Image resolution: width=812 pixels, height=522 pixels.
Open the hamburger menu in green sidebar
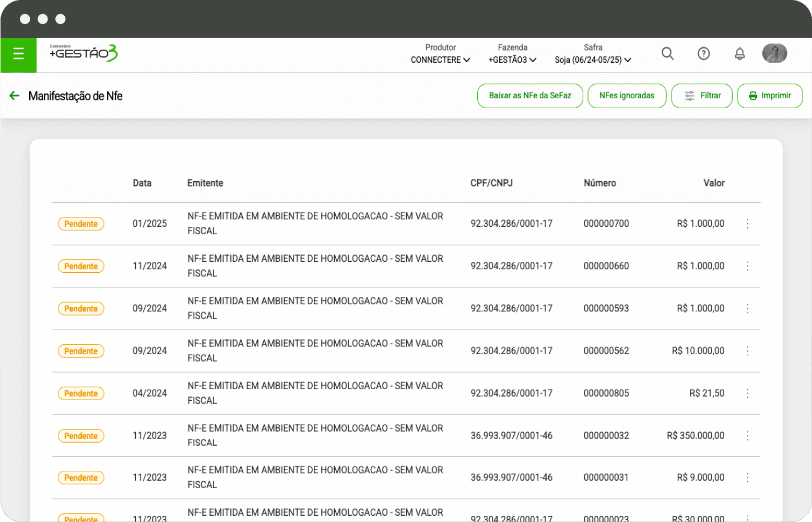click(18, 54)
